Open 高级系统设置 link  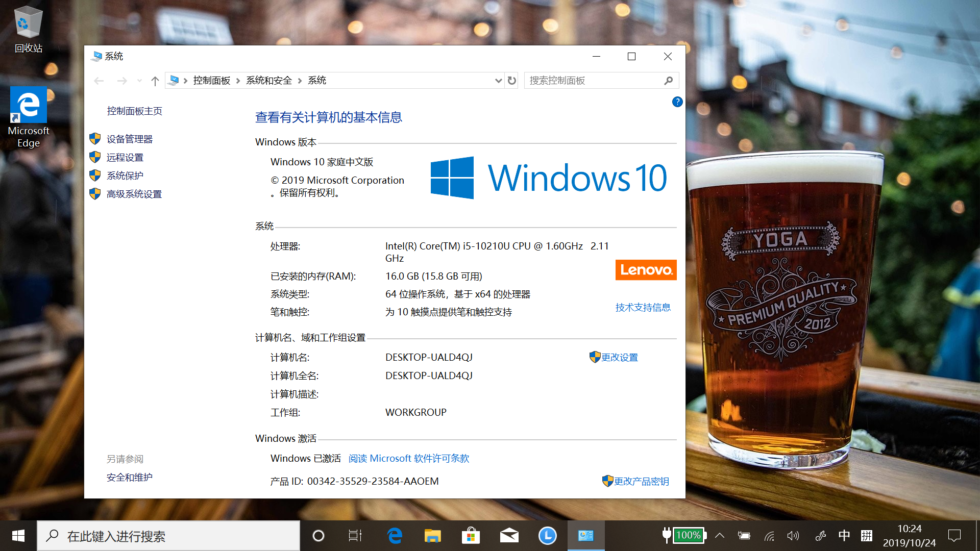click(x=134, y=194)
